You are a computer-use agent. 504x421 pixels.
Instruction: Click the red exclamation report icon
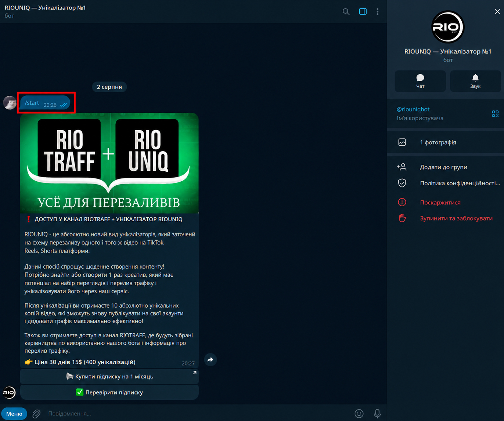402,202
